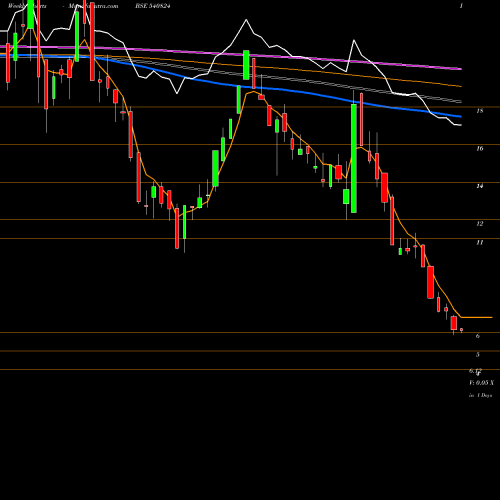
Task: Click the 'BSE 540824' ticker label
Action: 152,6
